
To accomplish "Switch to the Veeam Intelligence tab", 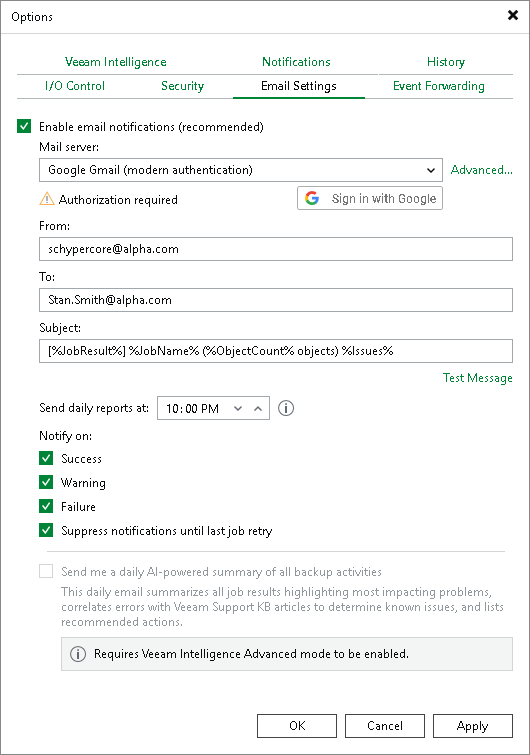I will point(116,62).
